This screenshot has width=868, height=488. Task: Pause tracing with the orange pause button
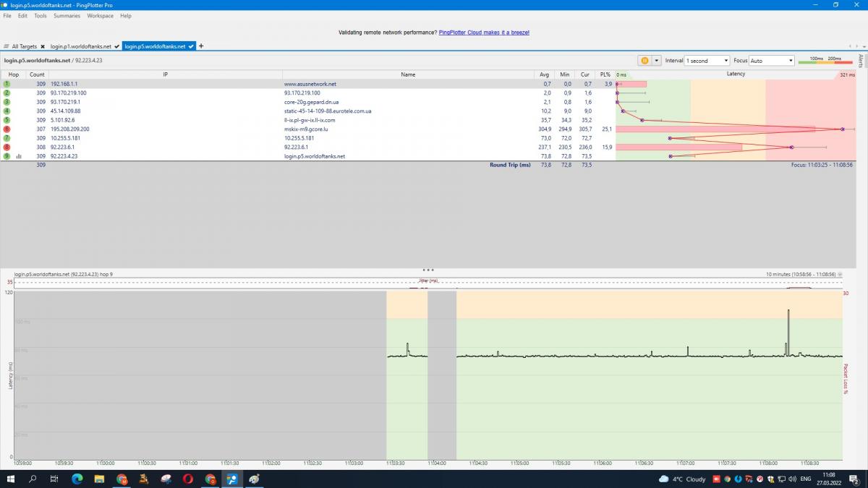tap(643, 61)
